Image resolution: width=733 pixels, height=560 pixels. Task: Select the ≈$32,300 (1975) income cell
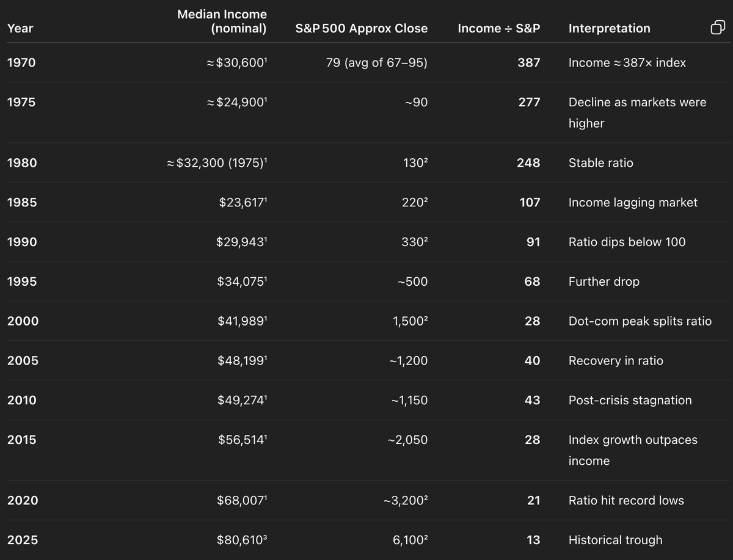[x=217, y=162]
